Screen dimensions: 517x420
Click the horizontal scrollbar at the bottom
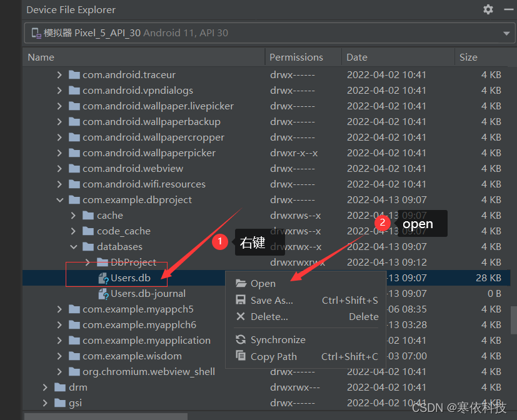tap(106, 416)
